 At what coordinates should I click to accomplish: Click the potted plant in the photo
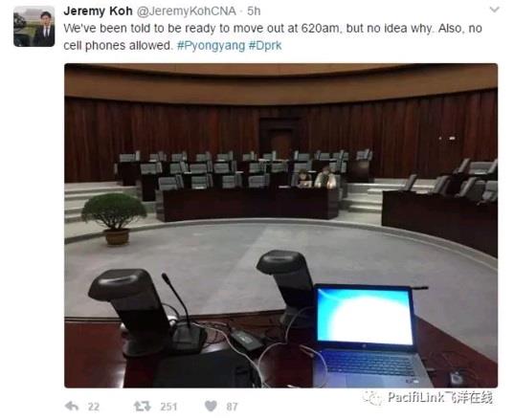click(x=114, y=219)
